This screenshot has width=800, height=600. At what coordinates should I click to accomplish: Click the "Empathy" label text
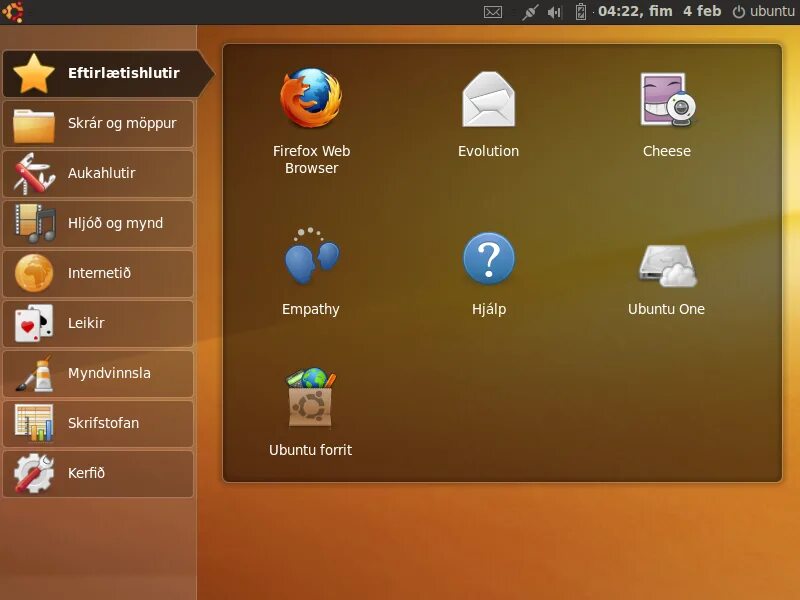click(311, 309)
